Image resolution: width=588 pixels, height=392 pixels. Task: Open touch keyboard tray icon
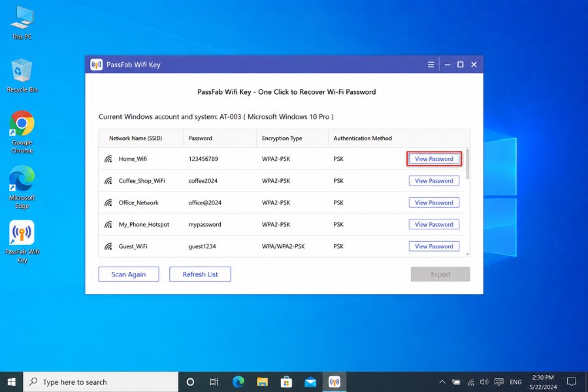click(498, 382)
